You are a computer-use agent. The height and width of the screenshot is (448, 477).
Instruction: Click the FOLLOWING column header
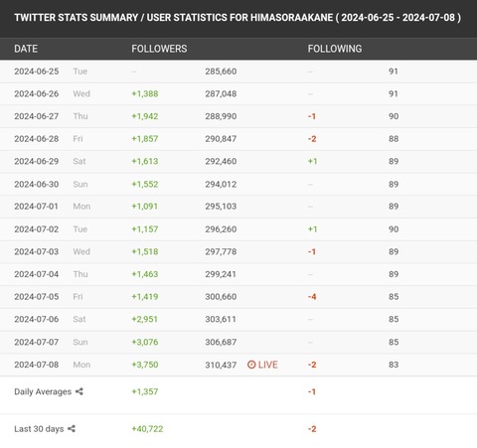(x=335, y=49)
